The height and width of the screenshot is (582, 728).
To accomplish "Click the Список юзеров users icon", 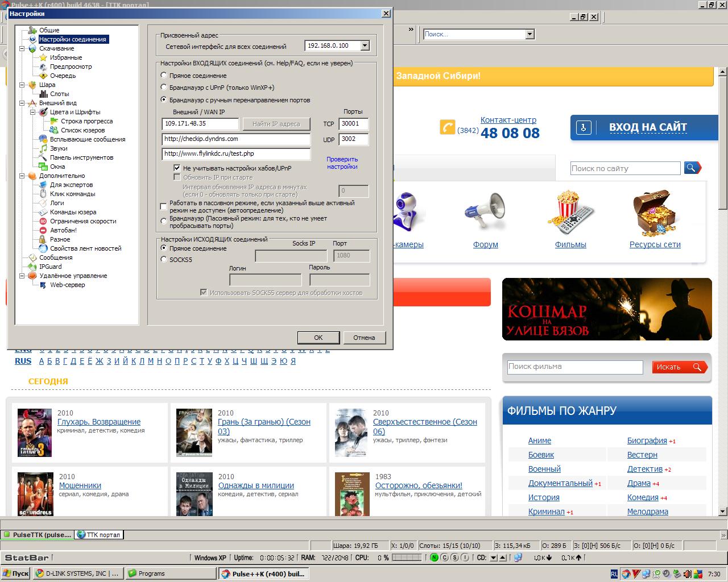I will 54,130.
